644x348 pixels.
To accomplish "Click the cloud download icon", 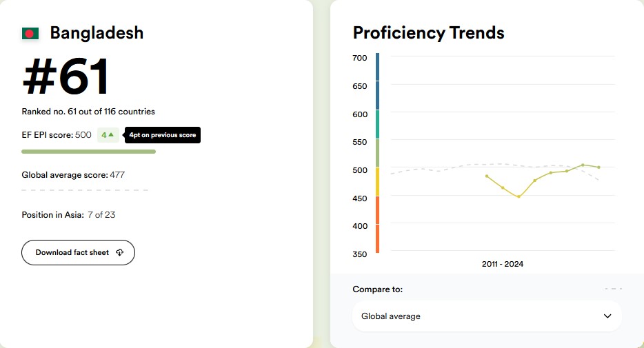I will (x=119, y=253).
